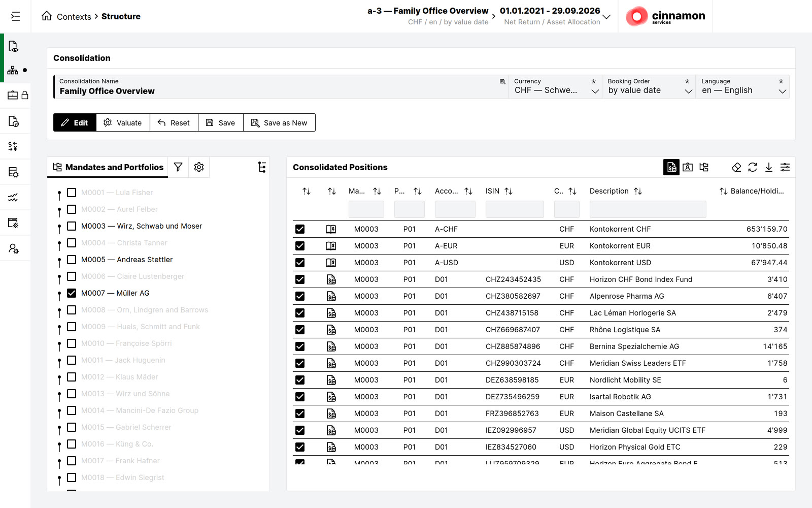Download the consolidated positions table
The height and width of the screenshot is (508, 812).
pos(769,167)
